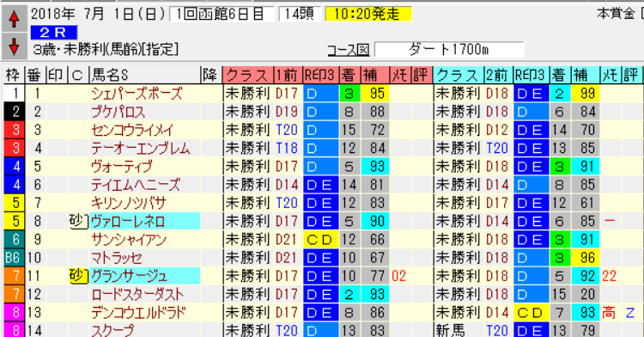Click the 砂 icon beside グランサージュ
Image resolution: width=644 pixels, height=337 pixels.
coord(78,276)
